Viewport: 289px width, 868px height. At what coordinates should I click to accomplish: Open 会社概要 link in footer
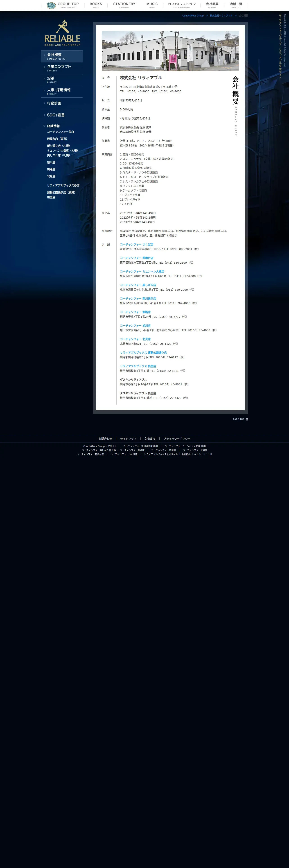point(186,454)
